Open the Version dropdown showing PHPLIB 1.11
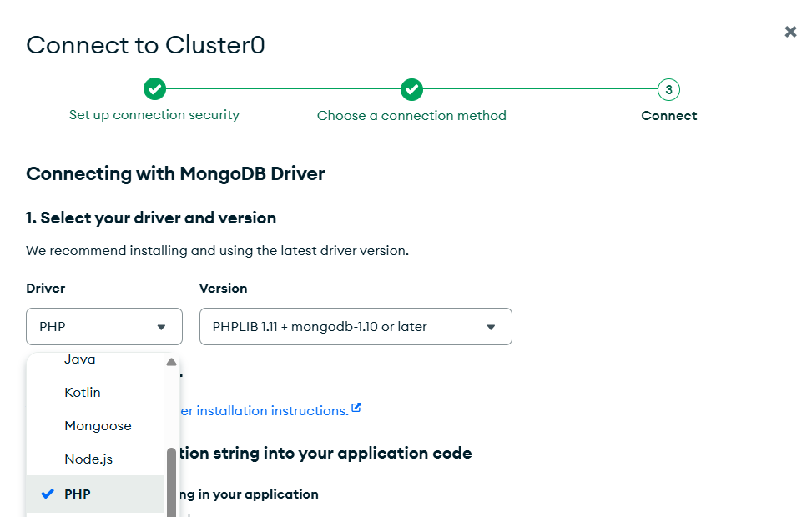812x517 pixels. pos(356,327)
